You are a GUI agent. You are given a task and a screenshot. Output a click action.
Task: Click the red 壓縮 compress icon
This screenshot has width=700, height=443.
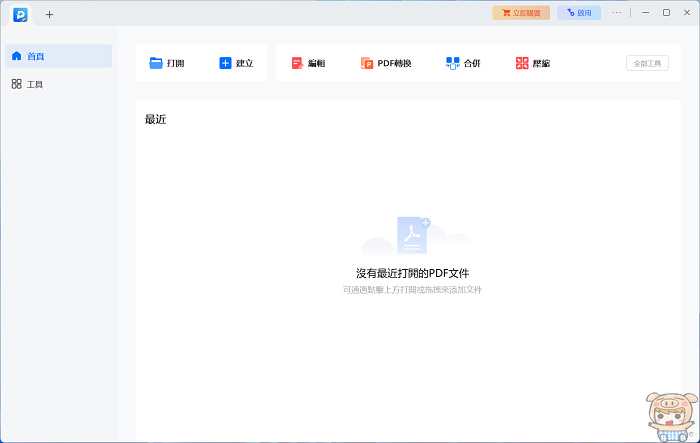click(x=522, y=63)
